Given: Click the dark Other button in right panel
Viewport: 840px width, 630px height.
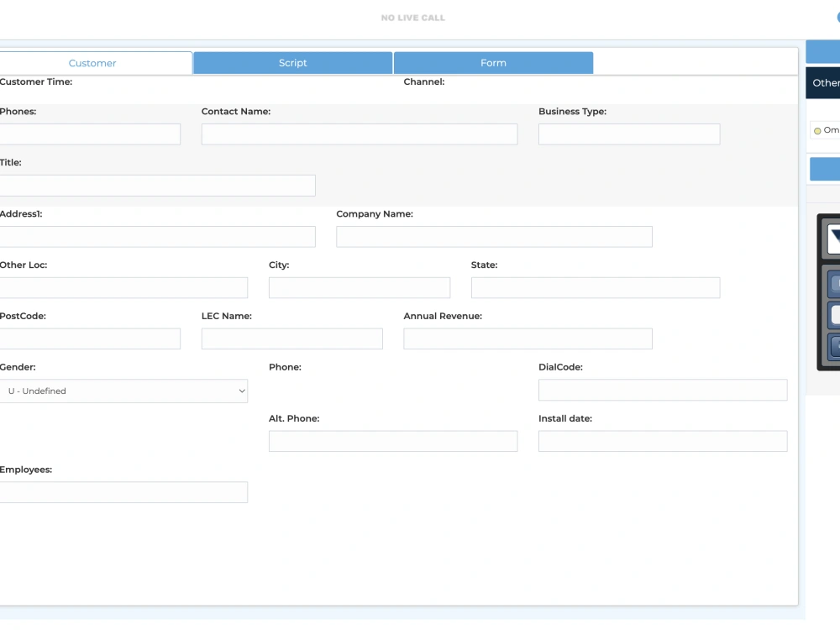Looking at the screenshot, I should pos(826,82).
